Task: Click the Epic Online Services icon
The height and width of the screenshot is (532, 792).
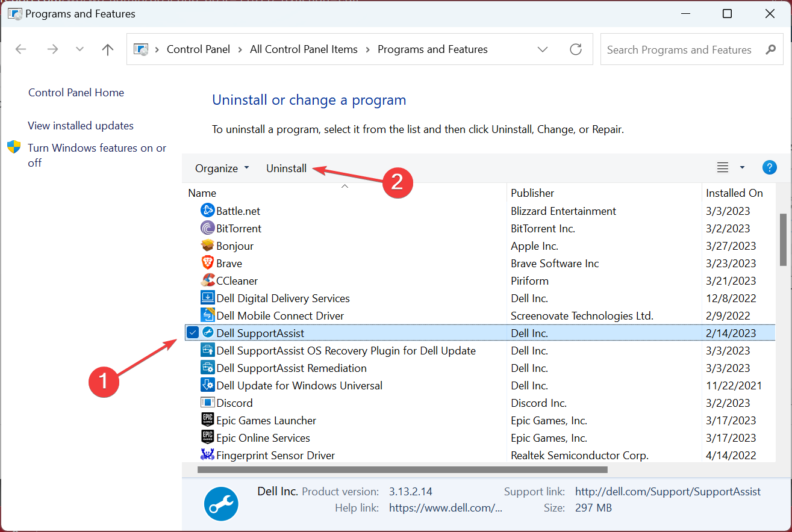Action: point(207,438)
